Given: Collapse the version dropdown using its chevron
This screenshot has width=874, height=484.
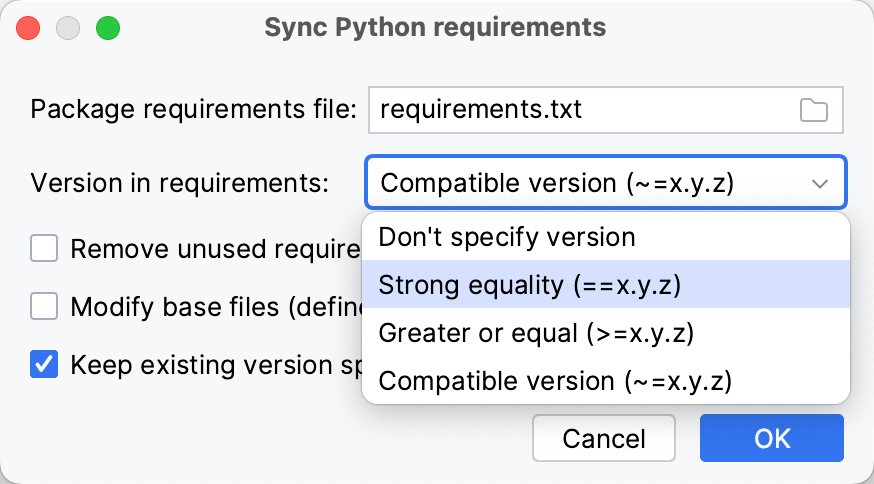Looking at the screenshot, I should [x=820, y=184].
